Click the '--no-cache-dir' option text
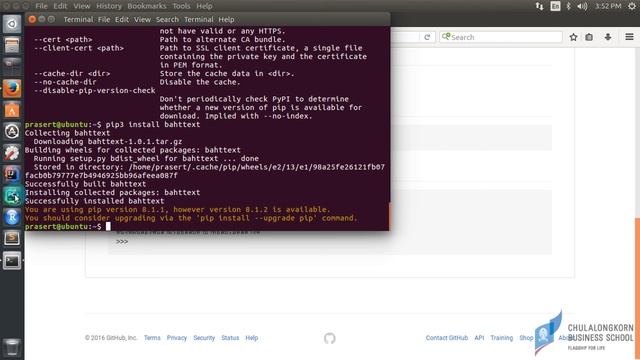 pos(65,82)
